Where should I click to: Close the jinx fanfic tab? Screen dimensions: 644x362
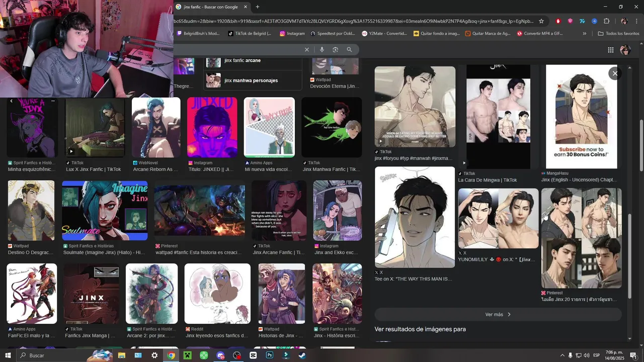click(246, 7)
